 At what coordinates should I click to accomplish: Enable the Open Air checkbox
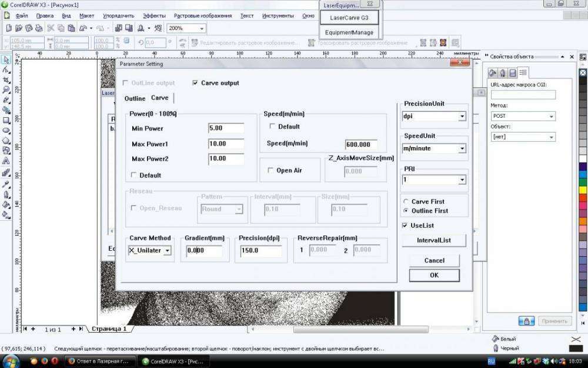click(271, 171)
